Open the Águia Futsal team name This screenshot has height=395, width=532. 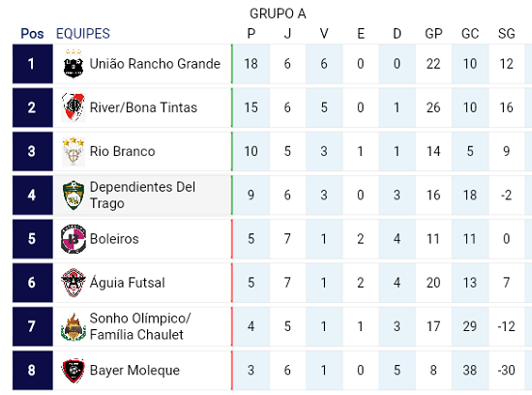pos(128,283)
